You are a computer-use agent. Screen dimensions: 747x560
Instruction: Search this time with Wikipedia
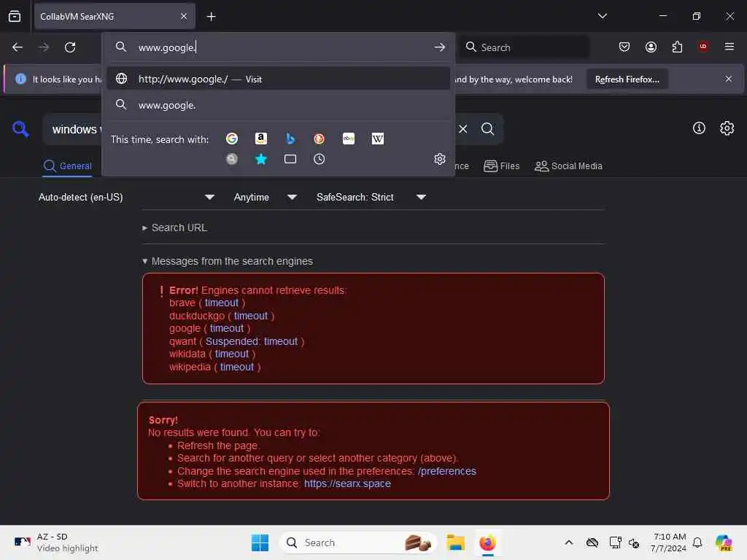click(x=378, y=139)
